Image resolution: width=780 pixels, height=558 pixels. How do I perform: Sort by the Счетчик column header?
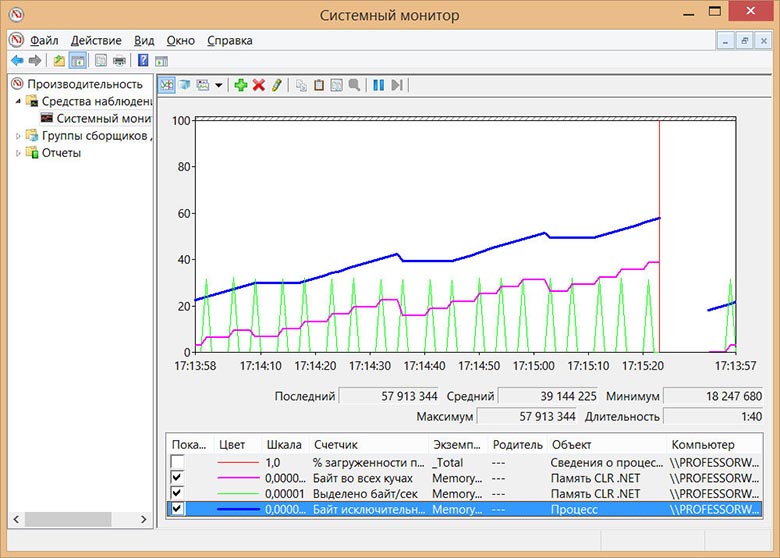click(x=369, y=445)
